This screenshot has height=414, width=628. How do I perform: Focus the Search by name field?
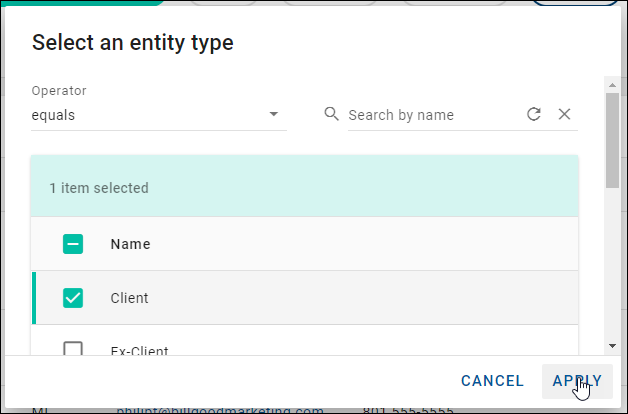coord(430,115)
